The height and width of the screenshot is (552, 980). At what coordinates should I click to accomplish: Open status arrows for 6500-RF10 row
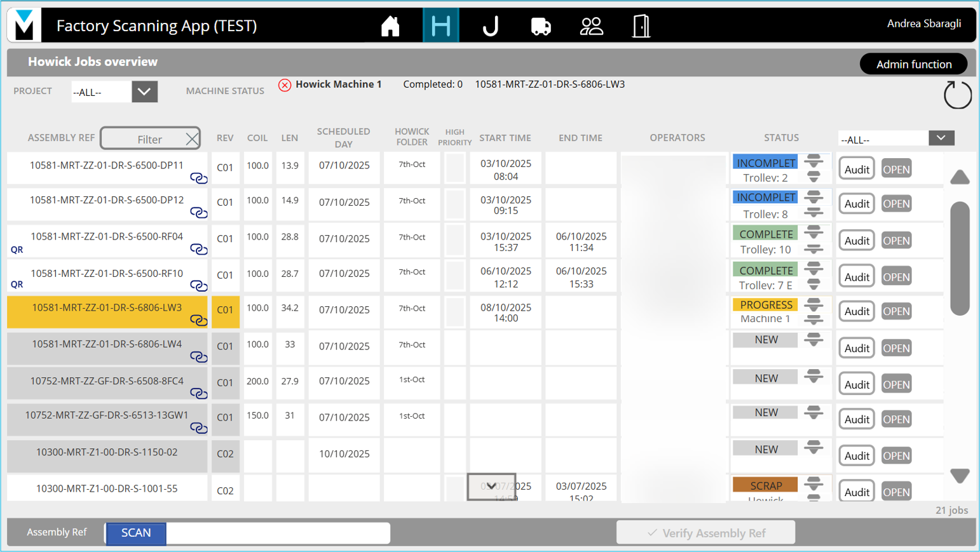click(x=813, y=276)
